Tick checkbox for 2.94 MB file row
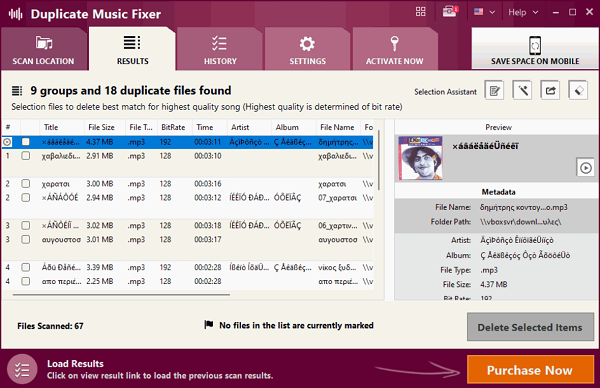600x388 pixels. [x=26, y=197]
